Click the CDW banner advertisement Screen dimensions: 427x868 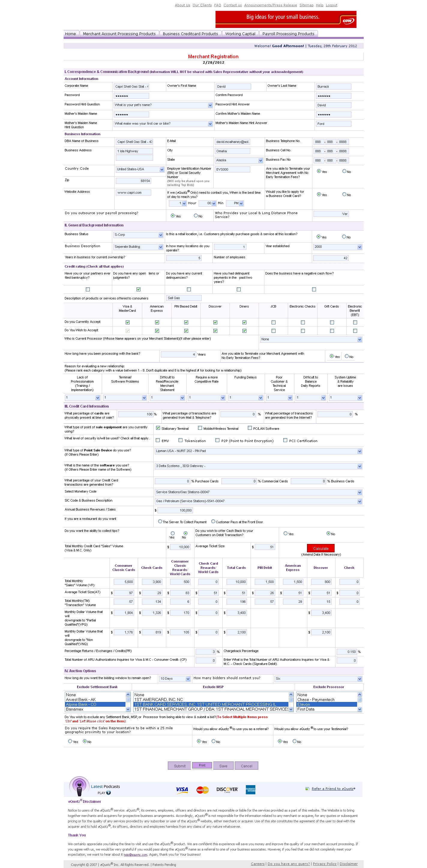[286, 19]
